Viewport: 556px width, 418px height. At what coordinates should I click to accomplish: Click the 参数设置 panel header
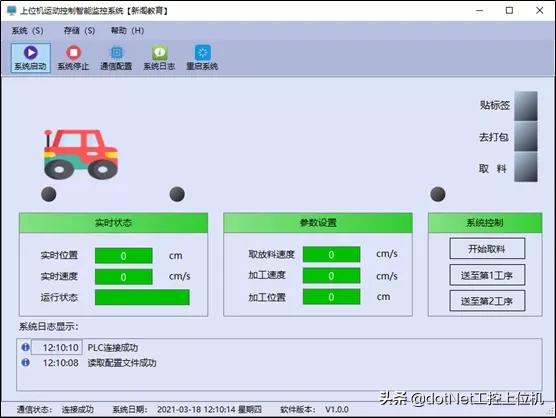pyautogui.click(x=318, y=223)
